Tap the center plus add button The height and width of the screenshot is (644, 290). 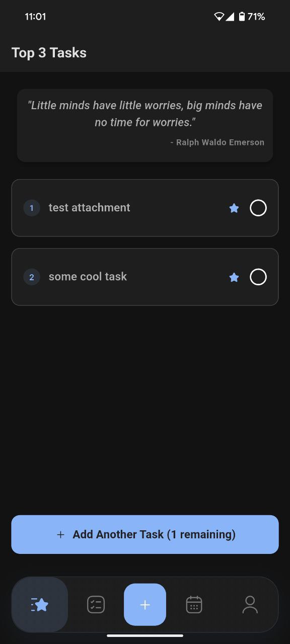(x=145, y=604)
